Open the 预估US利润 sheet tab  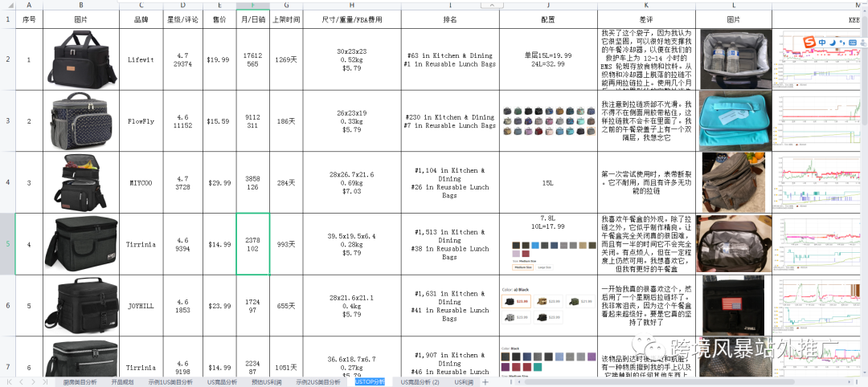click(x=266, y=382)
